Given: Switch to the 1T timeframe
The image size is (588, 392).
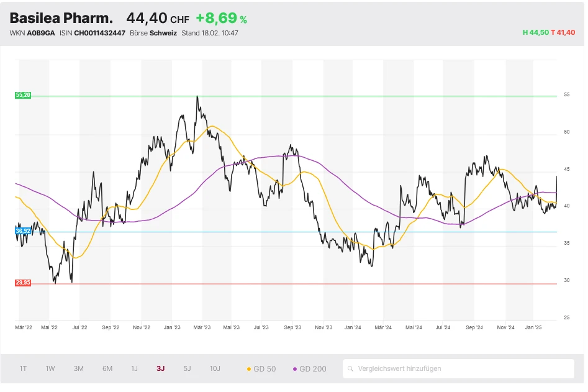Looking at the screenshot, I should tap(23, 368).
